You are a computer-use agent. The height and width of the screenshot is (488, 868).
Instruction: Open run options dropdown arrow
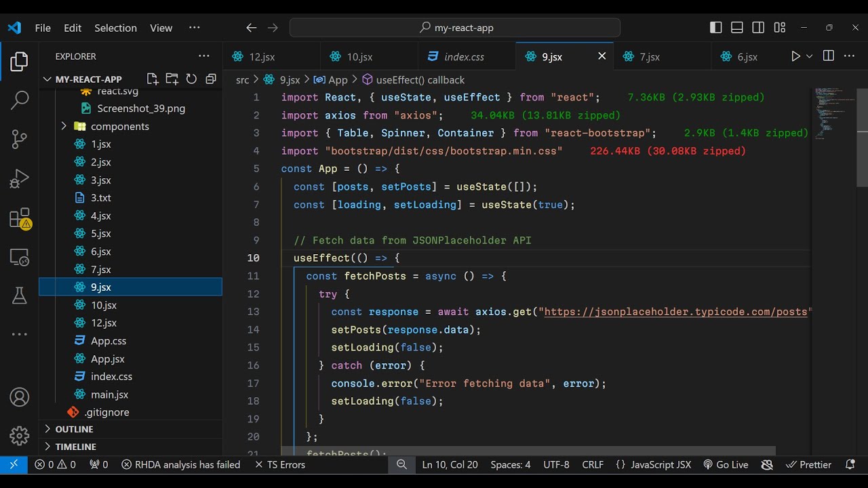point(809,56)
